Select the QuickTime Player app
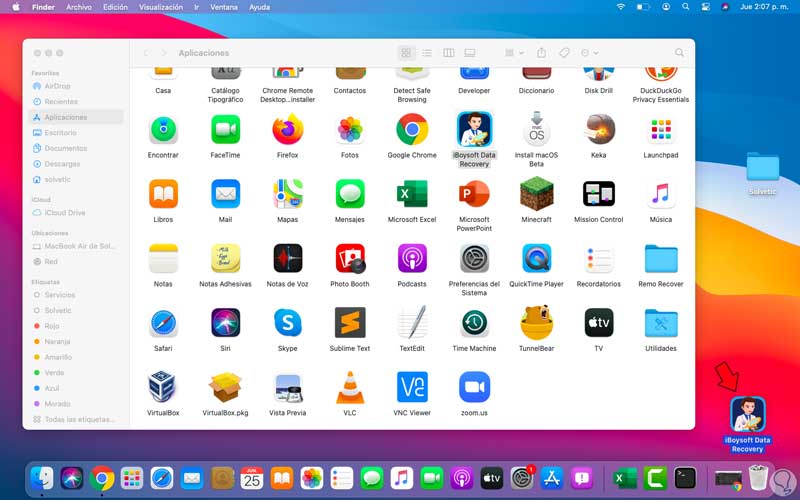 point(536,259)
